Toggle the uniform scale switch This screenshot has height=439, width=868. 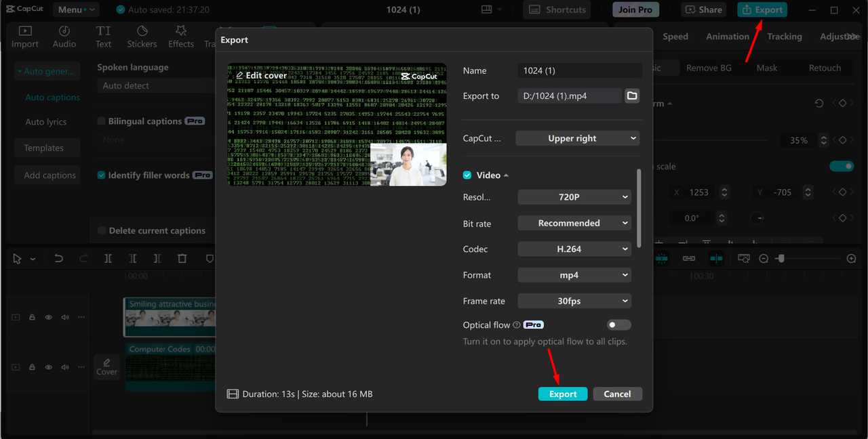842,166
